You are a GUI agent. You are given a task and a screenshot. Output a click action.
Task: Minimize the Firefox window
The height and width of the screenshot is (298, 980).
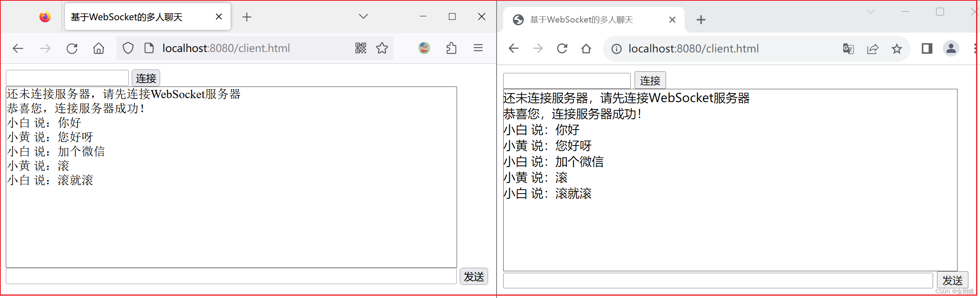[423, 16]
